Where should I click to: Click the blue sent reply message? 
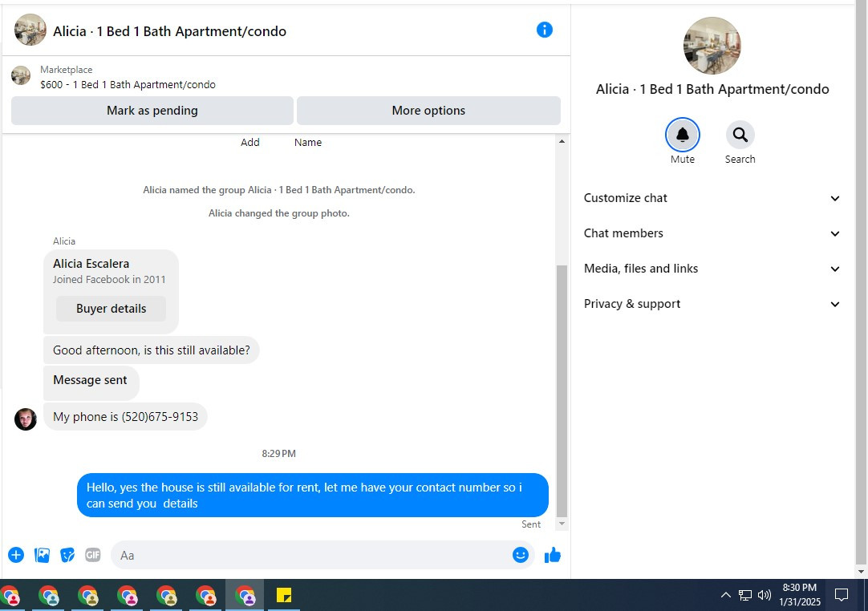[x=313, y=496]
